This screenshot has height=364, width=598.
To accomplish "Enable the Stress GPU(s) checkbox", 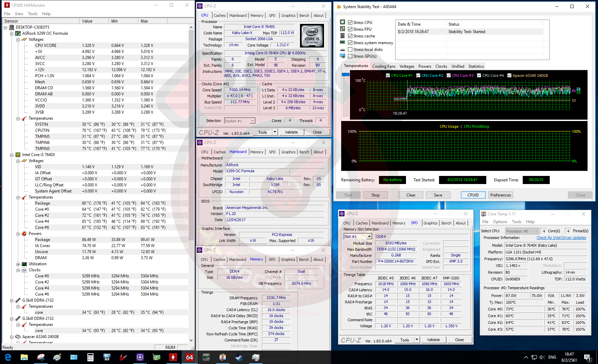I will point(350,56).
